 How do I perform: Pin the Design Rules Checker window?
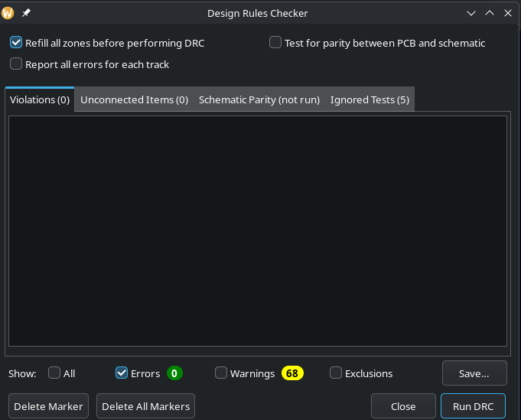click(x=26, y=13)
